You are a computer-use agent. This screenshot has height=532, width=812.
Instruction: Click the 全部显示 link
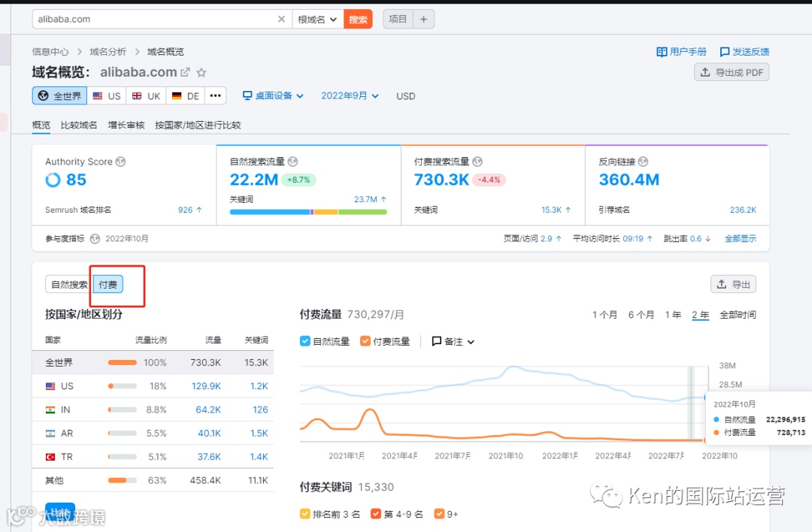pyautogui.click(x=741, y=238)
